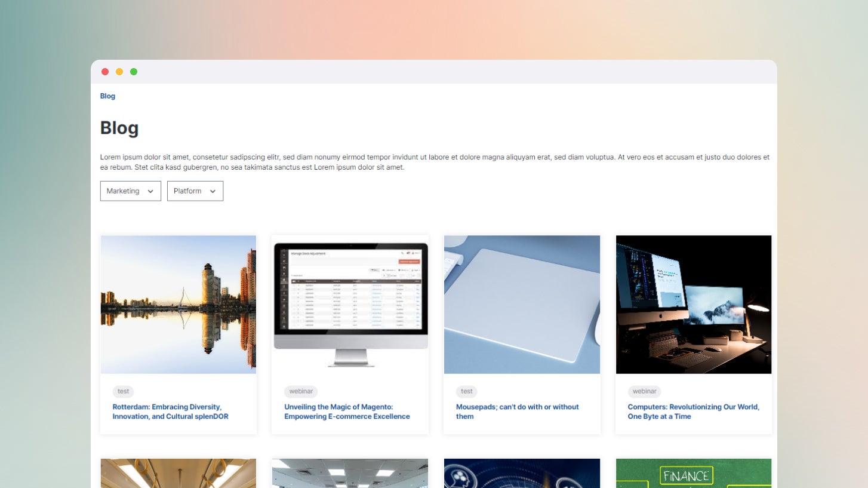Click the test tag on Mousepads card
868x488 pixels.
coord(467,391)
